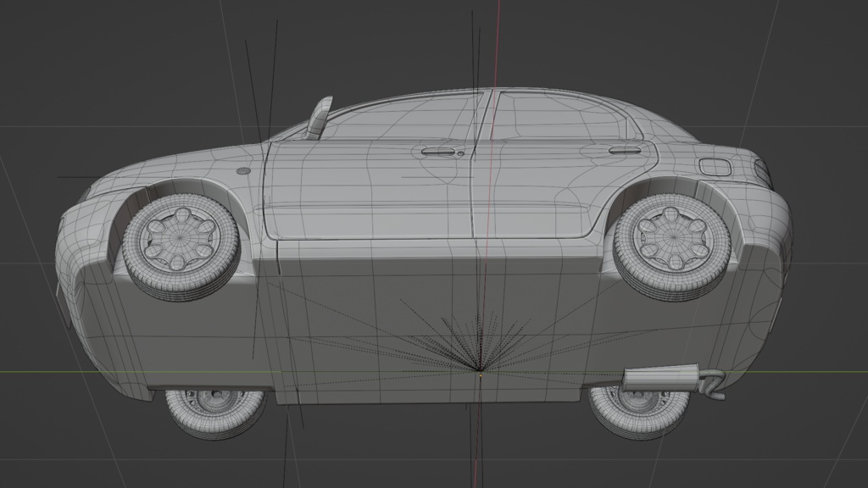Click the rear door window glass

point(559,116)
